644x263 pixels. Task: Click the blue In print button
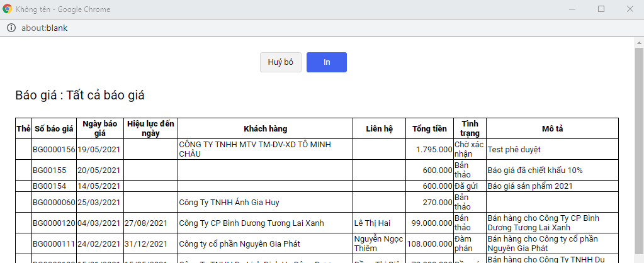point(327,62)
